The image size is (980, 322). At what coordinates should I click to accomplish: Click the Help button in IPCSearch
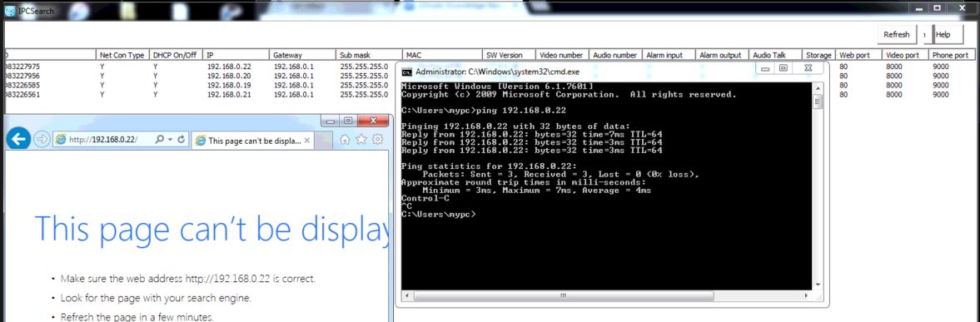948,35
